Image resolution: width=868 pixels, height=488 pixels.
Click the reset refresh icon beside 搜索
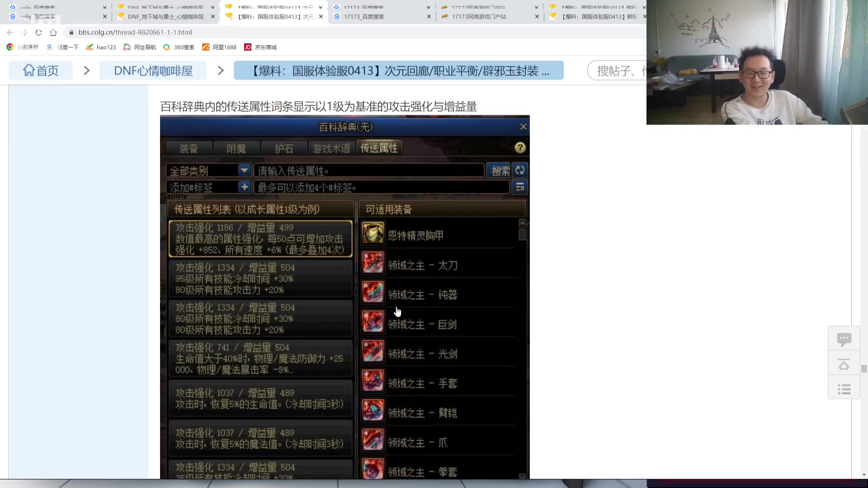coord(520,170)
